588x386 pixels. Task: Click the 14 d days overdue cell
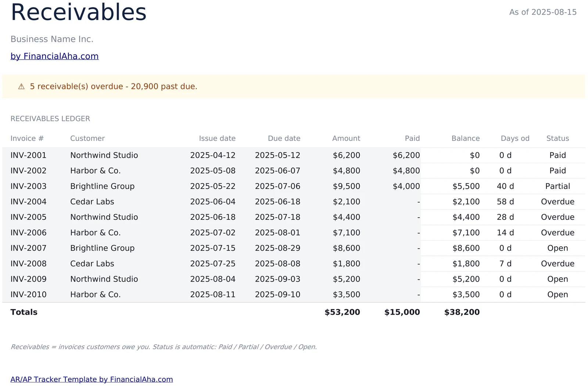point(505,233)
